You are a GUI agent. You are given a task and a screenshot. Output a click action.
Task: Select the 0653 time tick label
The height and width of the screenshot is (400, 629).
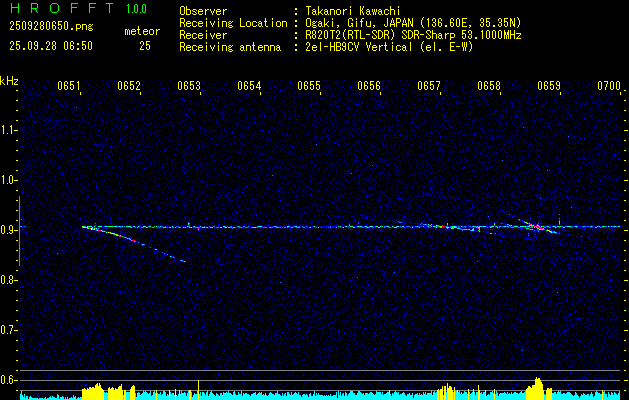point(189,87)
